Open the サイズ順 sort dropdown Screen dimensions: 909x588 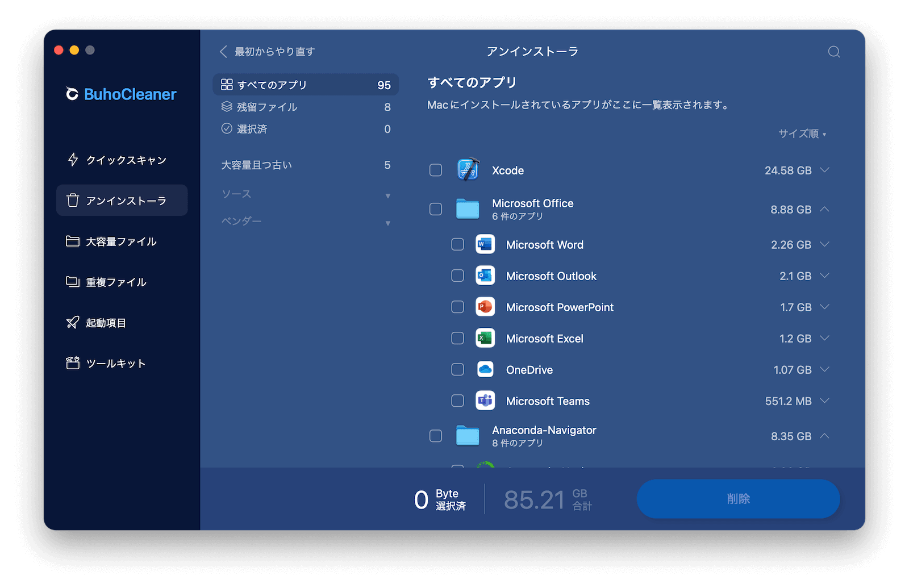802,134
